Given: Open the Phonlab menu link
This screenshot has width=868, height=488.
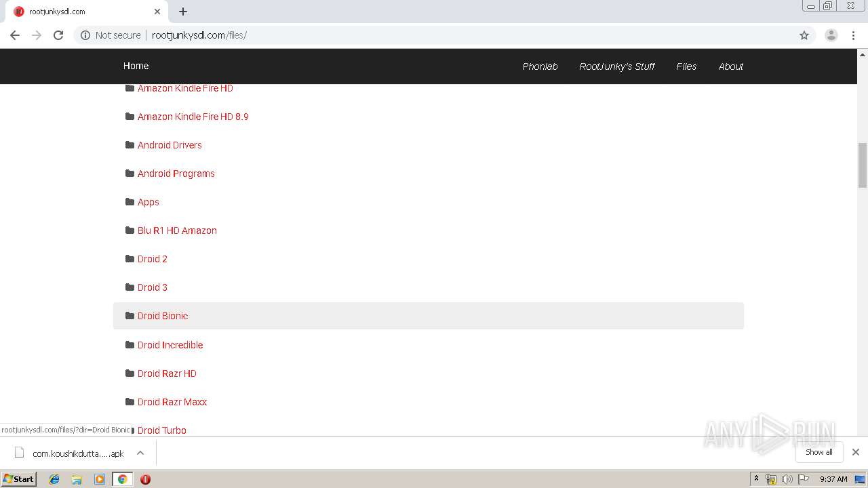Looking at the screenshot, I should pos(540,66).
